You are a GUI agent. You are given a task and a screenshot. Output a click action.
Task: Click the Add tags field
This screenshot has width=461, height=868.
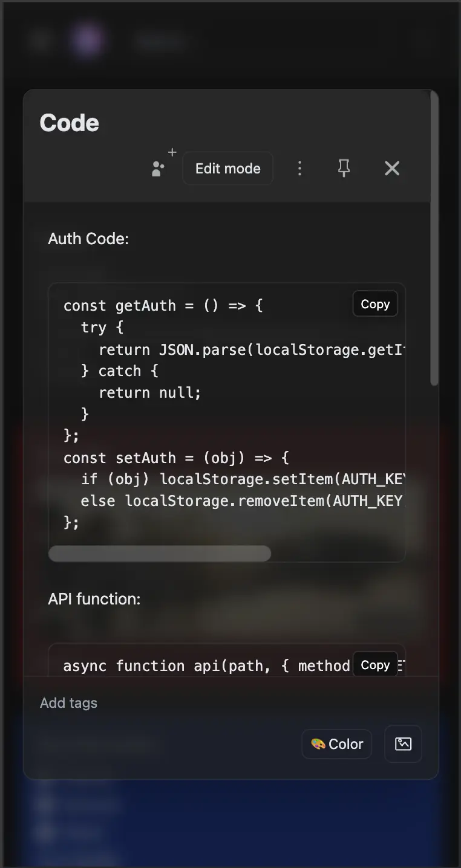pos(69,703)
